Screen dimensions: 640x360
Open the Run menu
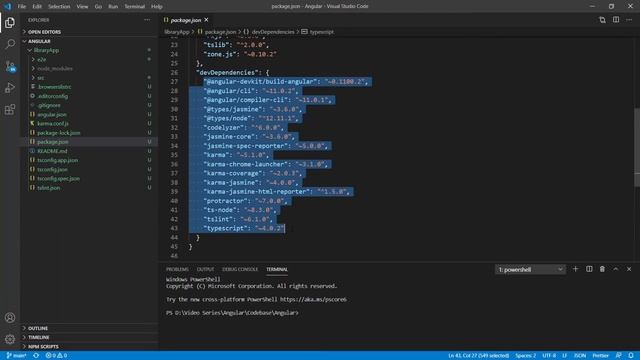coord(113,7)
